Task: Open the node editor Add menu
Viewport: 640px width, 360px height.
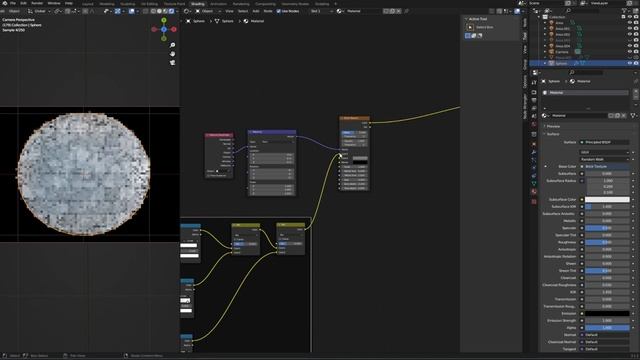Action: (x=256, y=11)
